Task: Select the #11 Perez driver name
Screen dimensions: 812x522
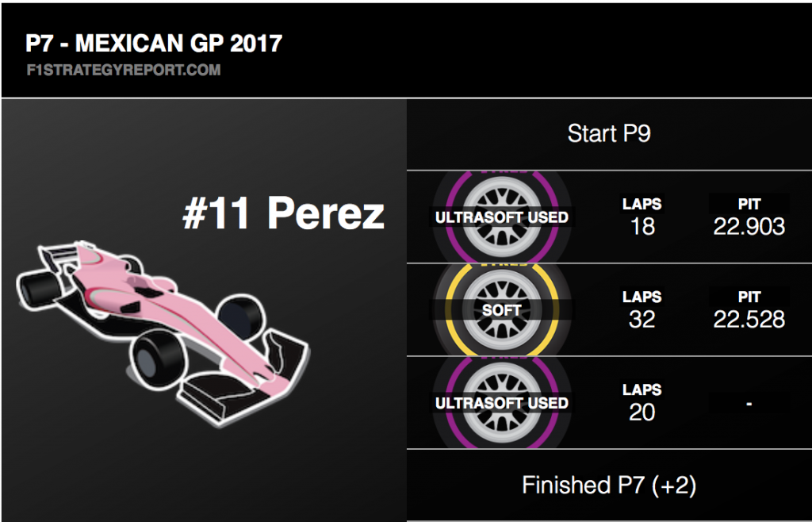Action: click(284, 213)
